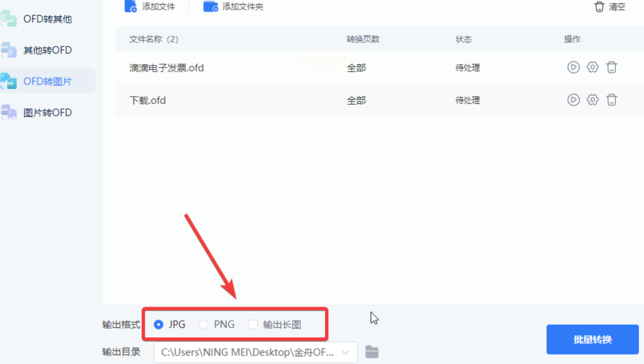Screen dimensions: 644x364
Task: Click the 状态 column header
Action: [464, 39]
